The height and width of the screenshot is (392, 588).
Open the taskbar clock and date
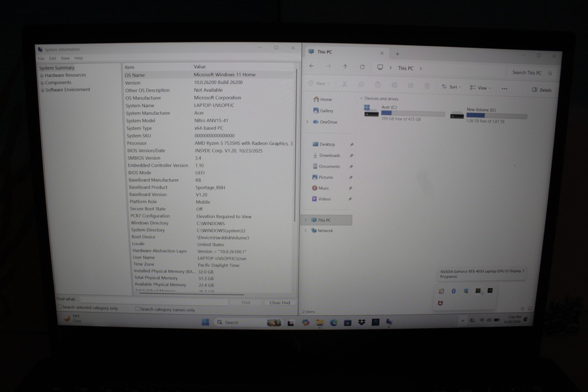click(512, 319)
